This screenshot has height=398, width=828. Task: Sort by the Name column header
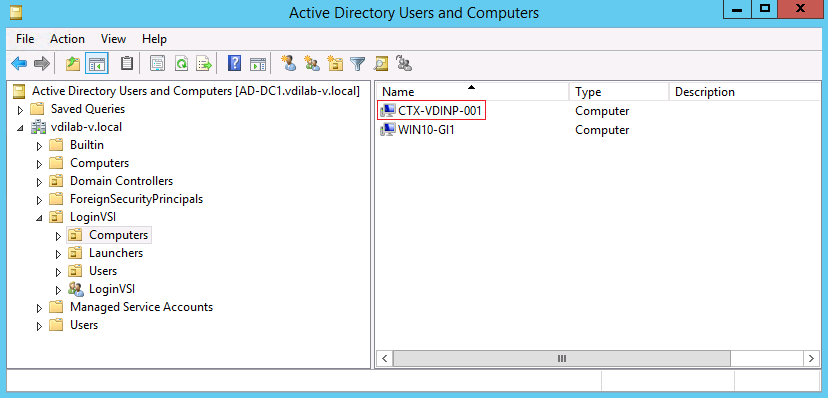coord(472,91)
